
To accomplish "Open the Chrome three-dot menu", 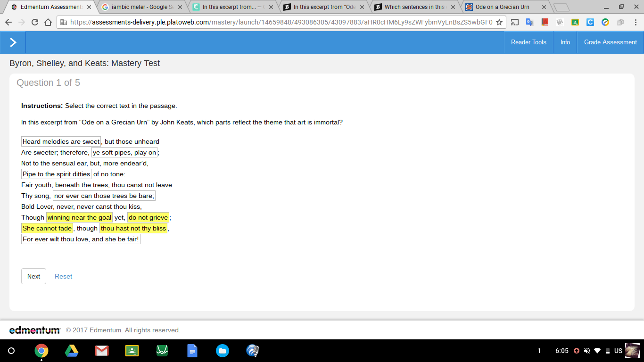I will pos(636,22).
